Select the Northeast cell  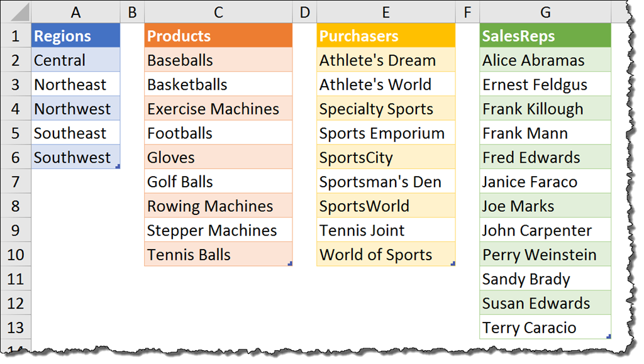pos(75,85)
